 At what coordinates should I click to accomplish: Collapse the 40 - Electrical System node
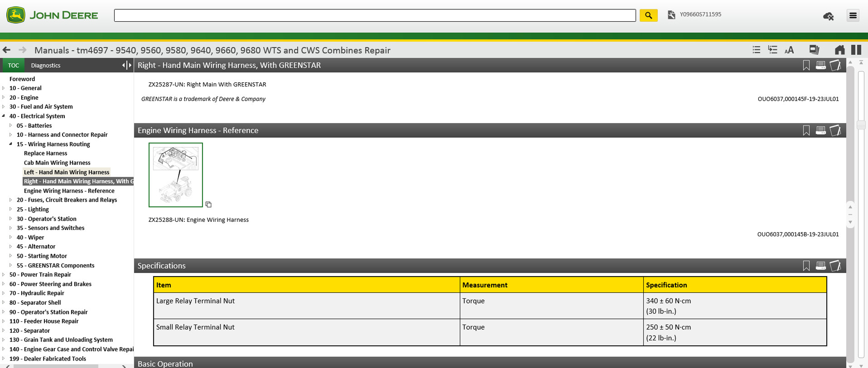(4, 116)
